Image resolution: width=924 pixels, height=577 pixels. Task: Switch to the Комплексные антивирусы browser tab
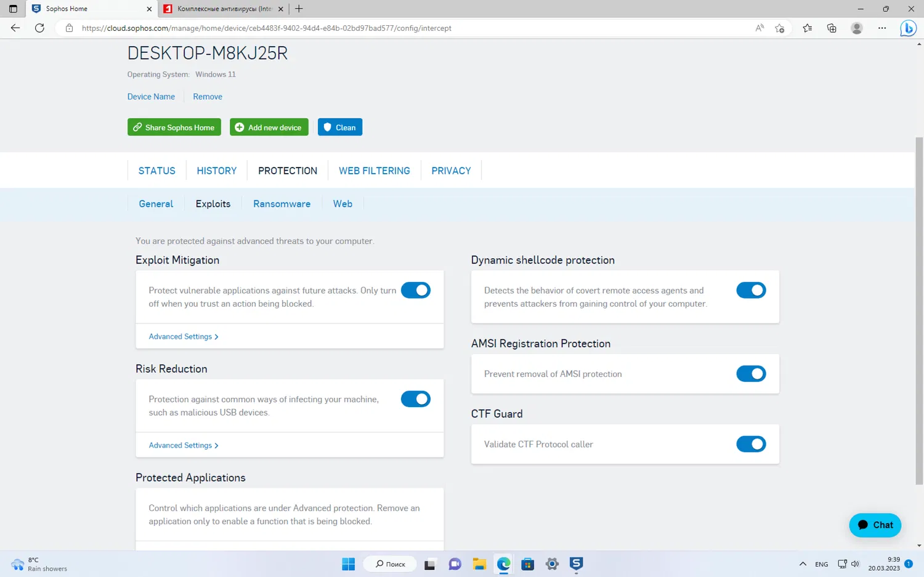224,9
